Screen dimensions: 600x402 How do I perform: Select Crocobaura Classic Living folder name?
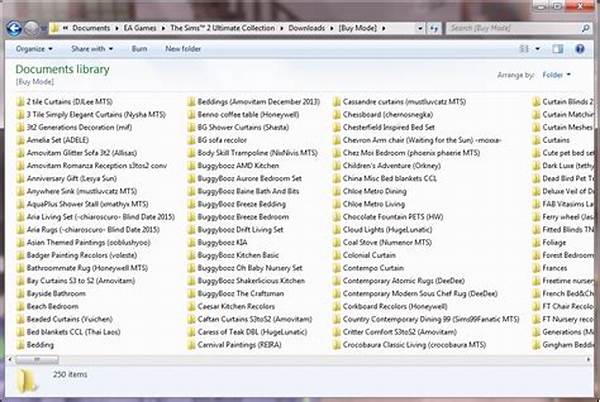pos(414,345)
